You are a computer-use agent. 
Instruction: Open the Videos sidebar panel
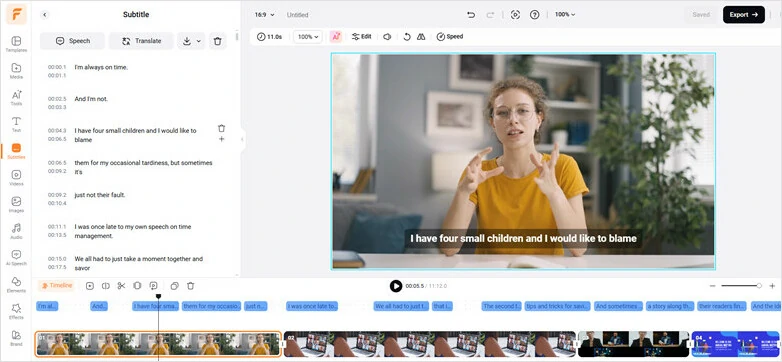tap(16, 178)
